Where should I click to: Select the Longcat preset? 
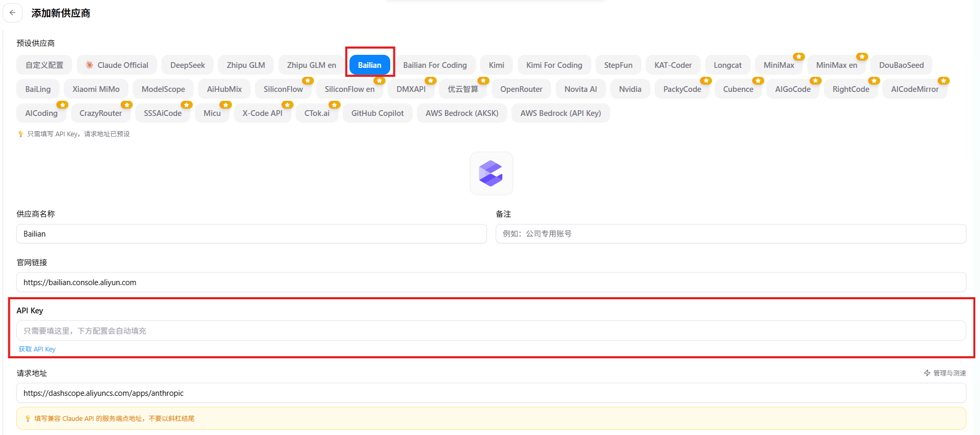coord(728,65)
